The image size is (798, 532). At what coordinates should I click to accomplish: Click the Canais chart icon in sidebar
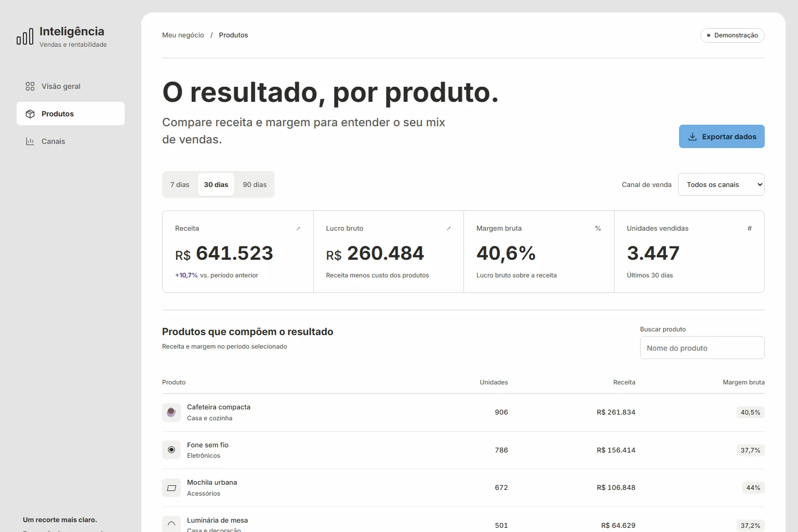(x=30, y=141)
